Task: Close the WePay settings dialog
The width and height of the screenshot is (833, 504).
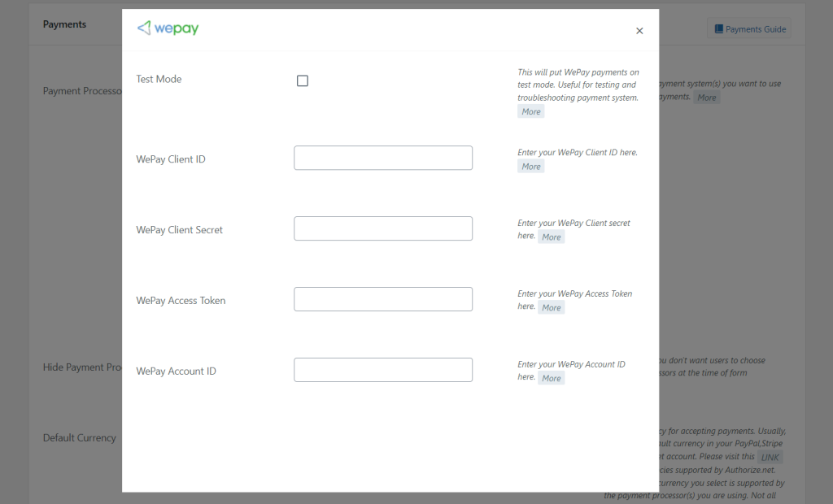Action: (x=639, y=31)
